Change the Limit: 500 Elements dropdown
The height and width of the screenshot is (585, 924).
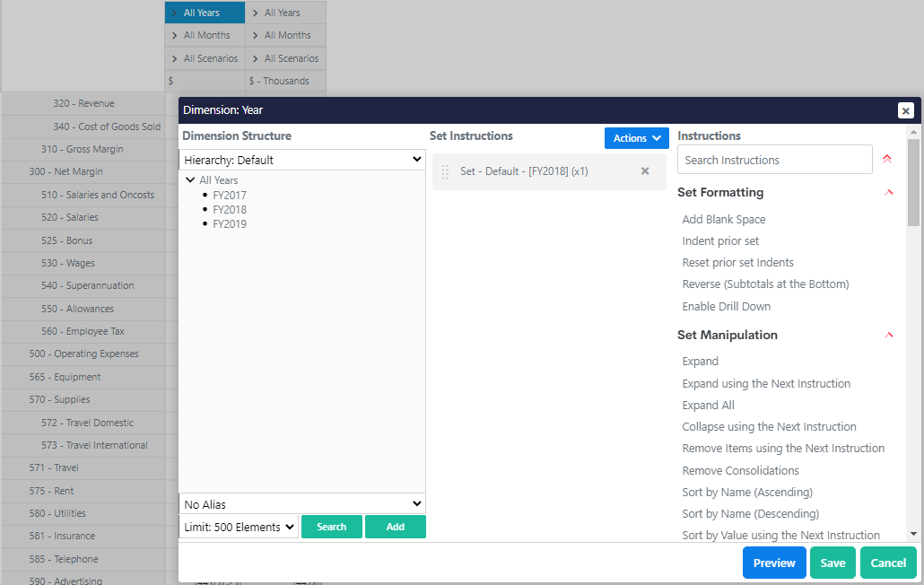tap(239, 527)
